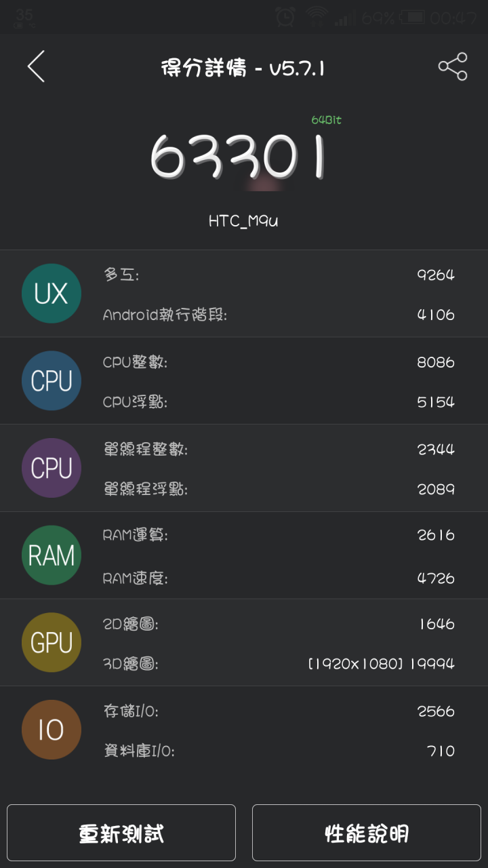The height and width of the screenshot is (868, 488).
Task: Tap the blue CPU circle icon
Action: pos(52,380)
